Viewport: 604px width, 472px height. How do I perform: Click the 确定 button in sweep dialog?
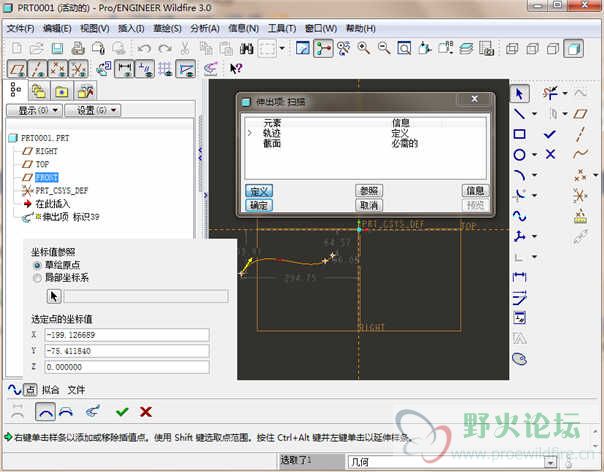pos(259,205)
